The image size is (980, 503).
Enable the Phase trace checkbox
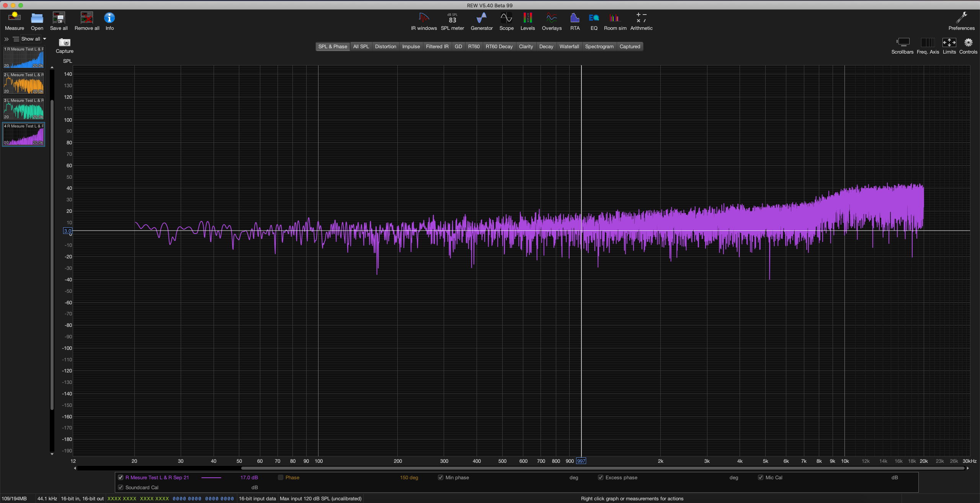281,477
